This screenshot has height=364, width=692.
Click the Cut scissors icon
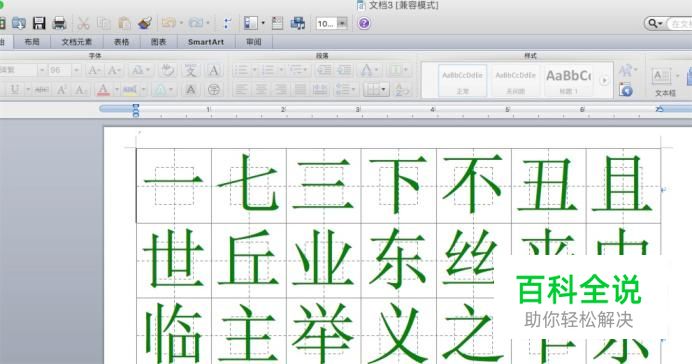(x=83, y=23)
